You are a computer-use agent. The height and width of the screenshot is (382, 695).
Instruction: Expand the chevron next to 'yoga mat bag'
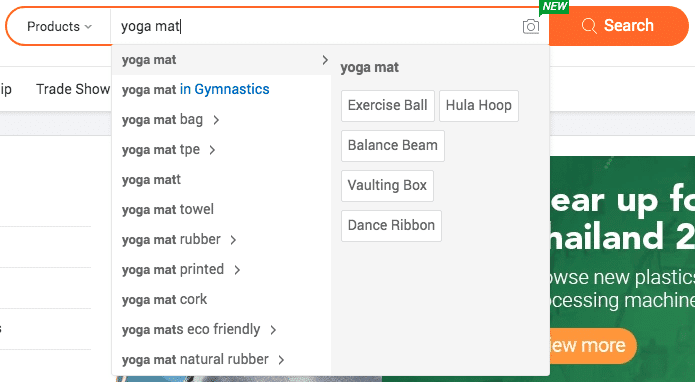point(216,120)
